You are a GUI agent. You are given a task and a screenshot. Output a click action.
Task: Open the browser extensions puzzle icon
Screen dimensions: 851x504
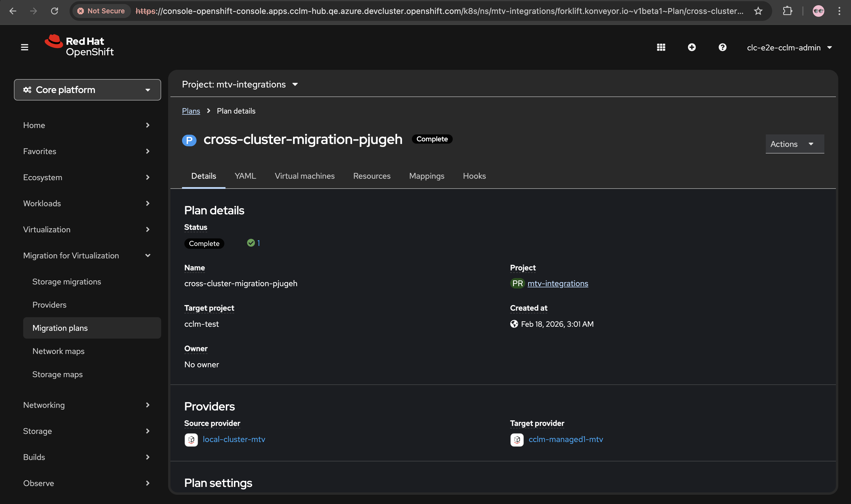click(x=787, y=11)
